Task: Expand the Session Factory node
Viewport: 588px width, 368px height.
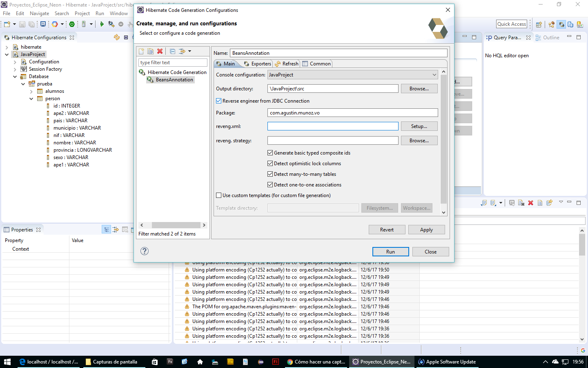Action: tap(15, 69)
